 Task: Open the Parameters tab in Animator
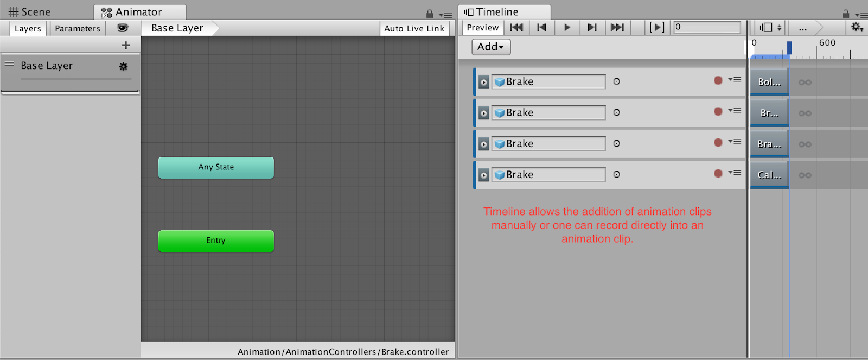pos(78,28)
